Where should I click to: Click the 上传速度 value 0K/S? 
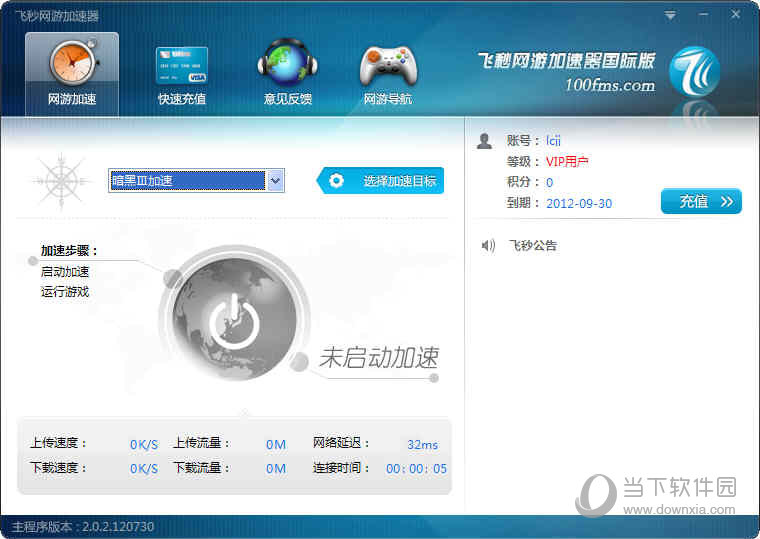[144, 444]
